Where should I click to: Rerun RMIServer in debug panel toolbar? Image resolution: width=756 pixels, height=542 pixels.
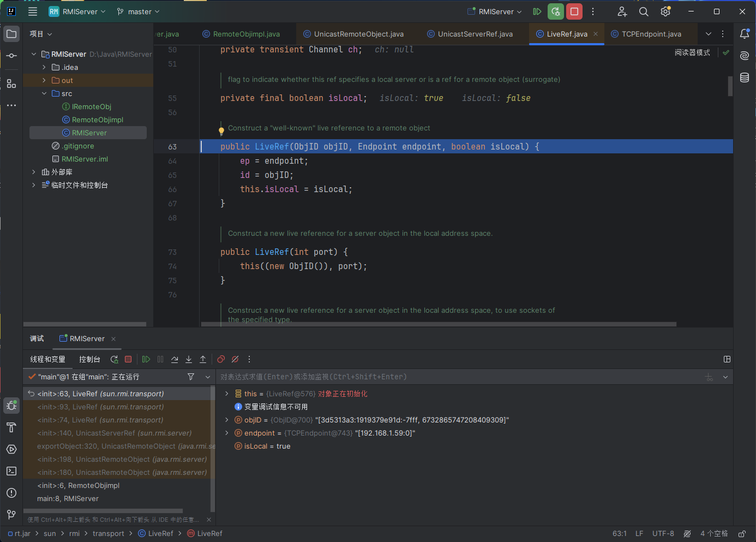pyautogui.click(x=114, y=359)
